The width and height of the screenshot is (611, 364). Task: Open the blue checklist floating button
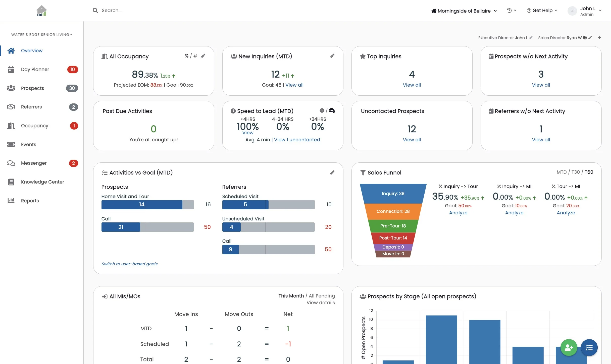589,348
